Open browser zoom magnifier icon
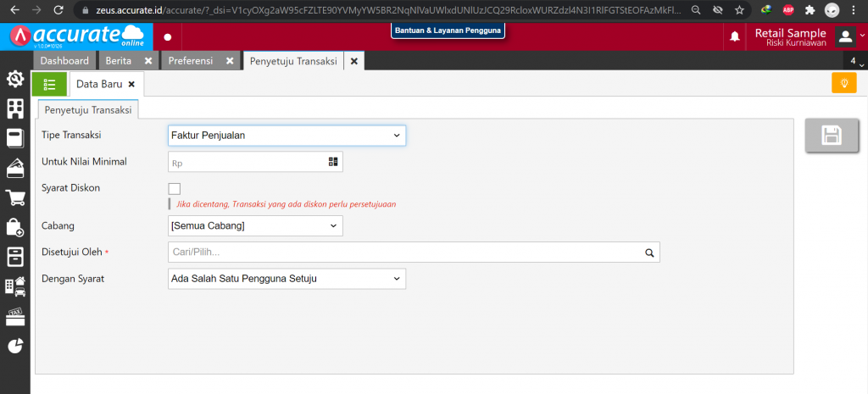 [697, 10]
